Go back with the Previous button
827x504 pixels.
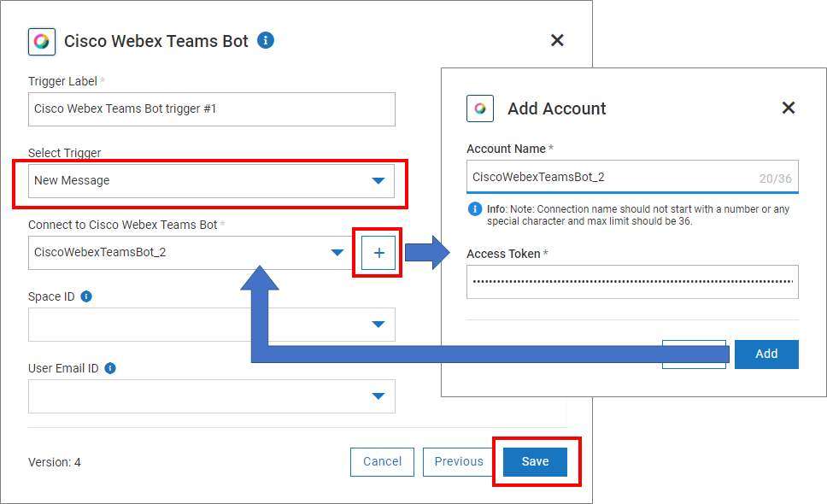[x=458, y=461]
